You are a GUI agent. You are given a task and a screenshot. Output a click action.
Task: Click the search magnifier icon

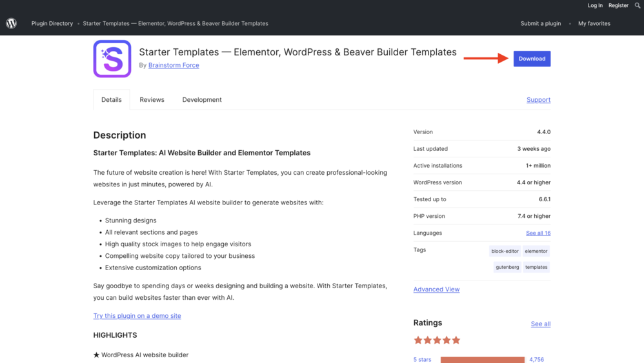(638, 6)
